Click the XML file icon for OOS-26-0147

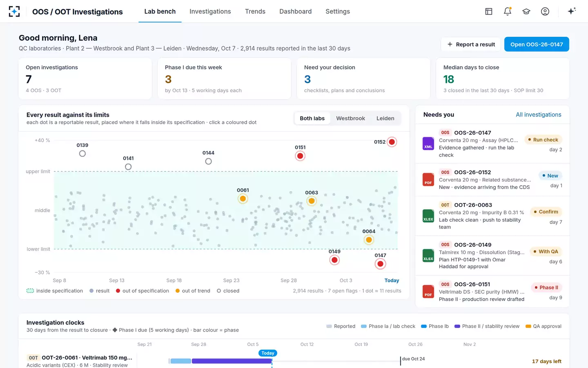[x=428, y=144]
